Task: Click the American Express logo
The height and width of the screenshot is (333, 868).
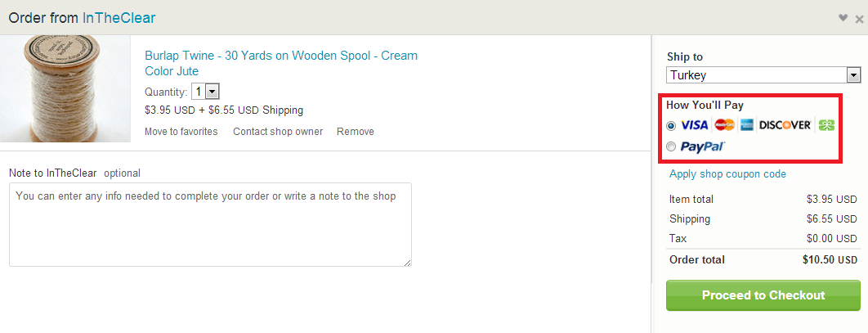Action: tap(747, 125)
